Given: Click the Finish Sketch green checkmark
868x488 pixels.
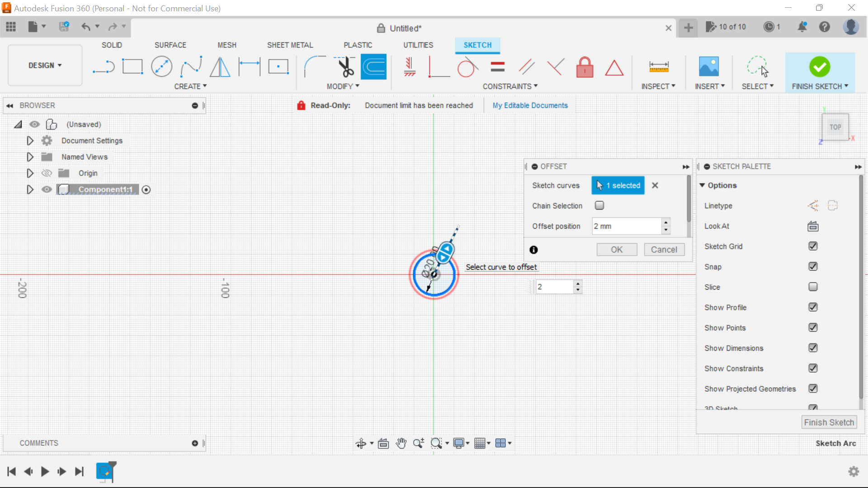Looking at the screenshot, I should (x=820, y=66).
